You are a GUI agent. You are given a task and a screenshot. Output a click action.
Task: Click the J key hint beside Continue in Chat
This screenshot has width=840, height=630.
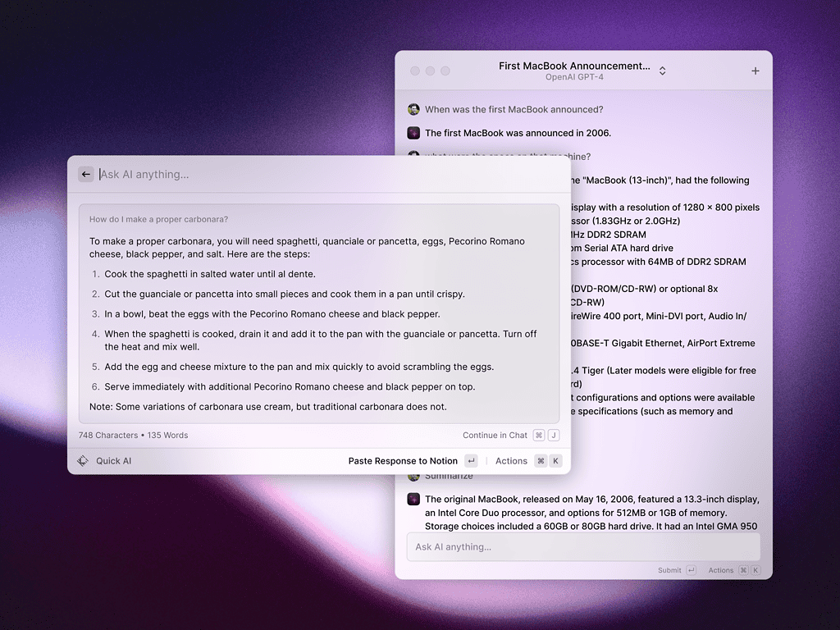point(554,436)
